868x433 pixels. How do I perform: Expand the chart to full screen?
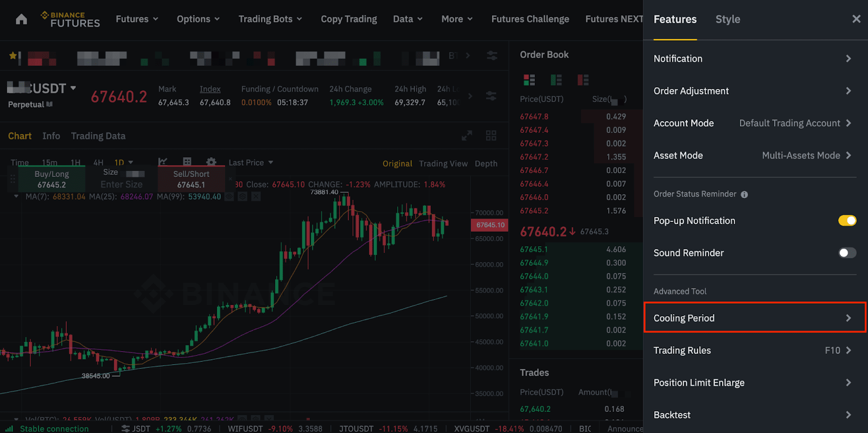[x=467, y=136]
